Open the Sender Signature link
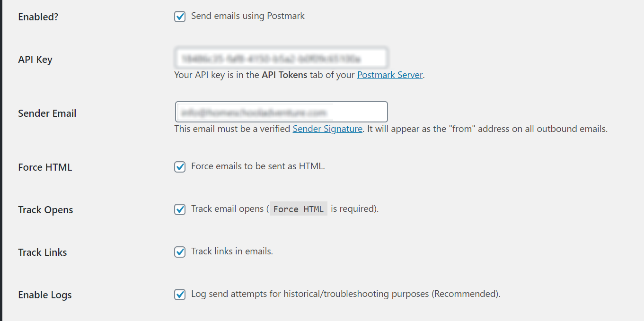This screenshot has width=644, height=321. (327, 129)
